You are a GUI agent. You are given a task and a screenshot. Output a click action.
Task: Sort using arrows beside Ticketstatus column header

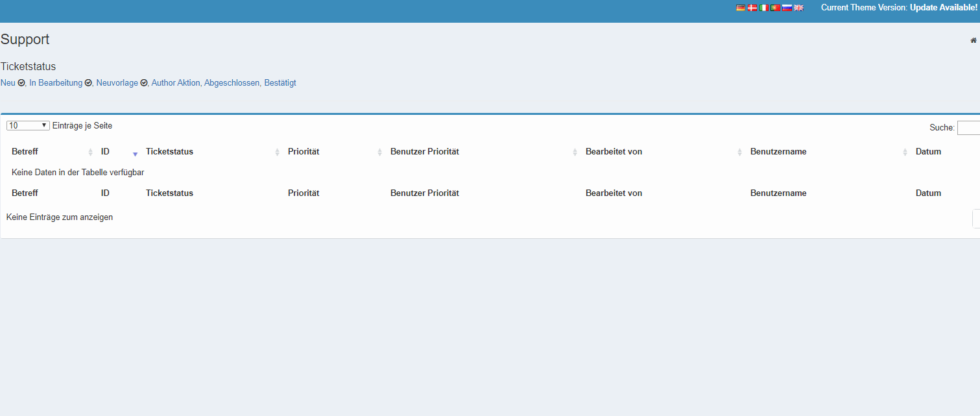[x=277, y=152]
